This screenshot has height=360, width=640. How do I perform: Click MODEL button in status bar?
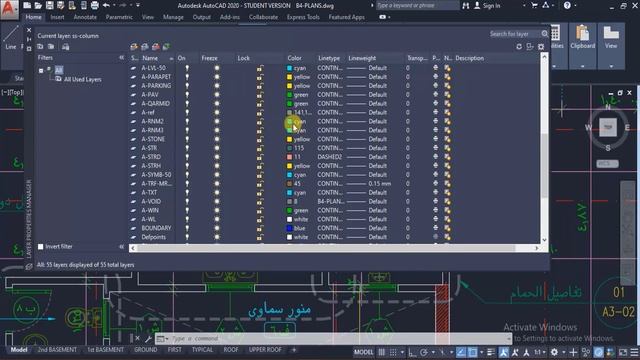(x=363, y=352)
